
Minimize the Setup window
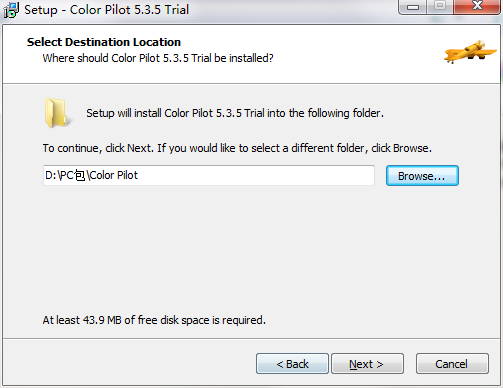(x=413, y=7)
